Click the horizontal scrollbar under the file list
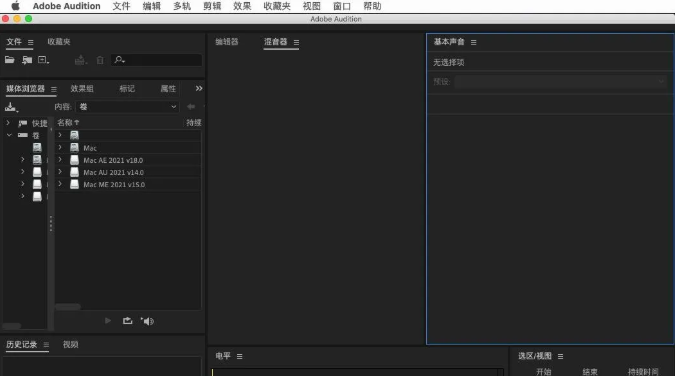 68,307
